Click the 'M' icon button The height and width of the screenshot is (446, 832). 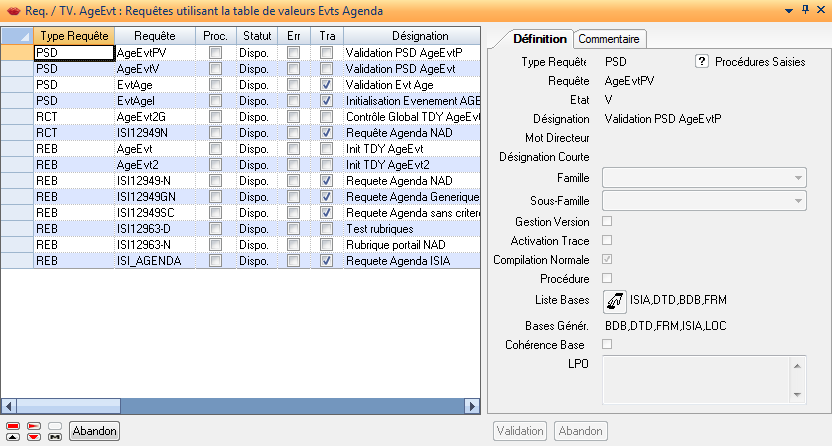55,436
